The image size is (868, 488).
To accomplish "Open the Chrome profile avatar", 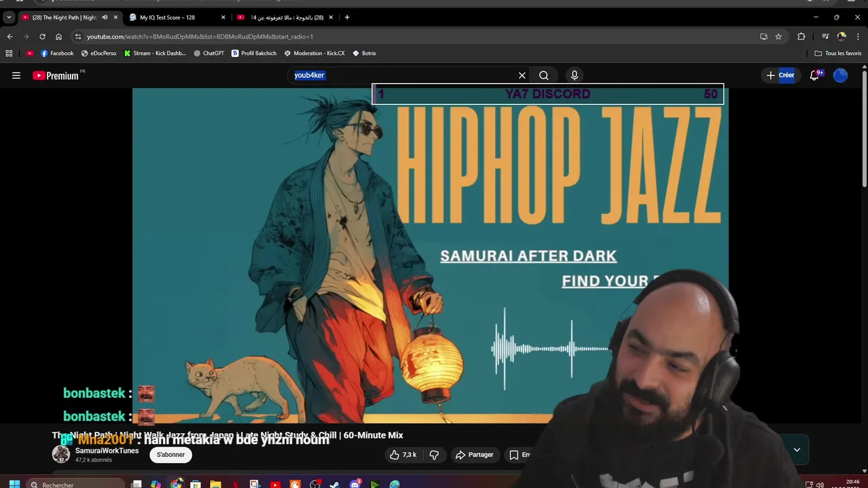I will tap(842, 37).
